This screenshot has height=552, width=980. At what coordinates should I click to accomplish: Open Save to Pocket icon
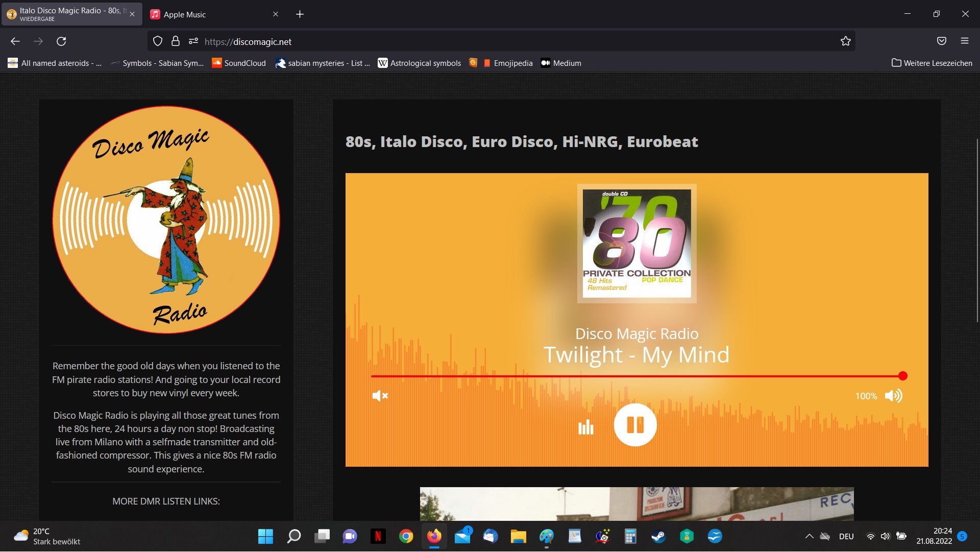941,41
